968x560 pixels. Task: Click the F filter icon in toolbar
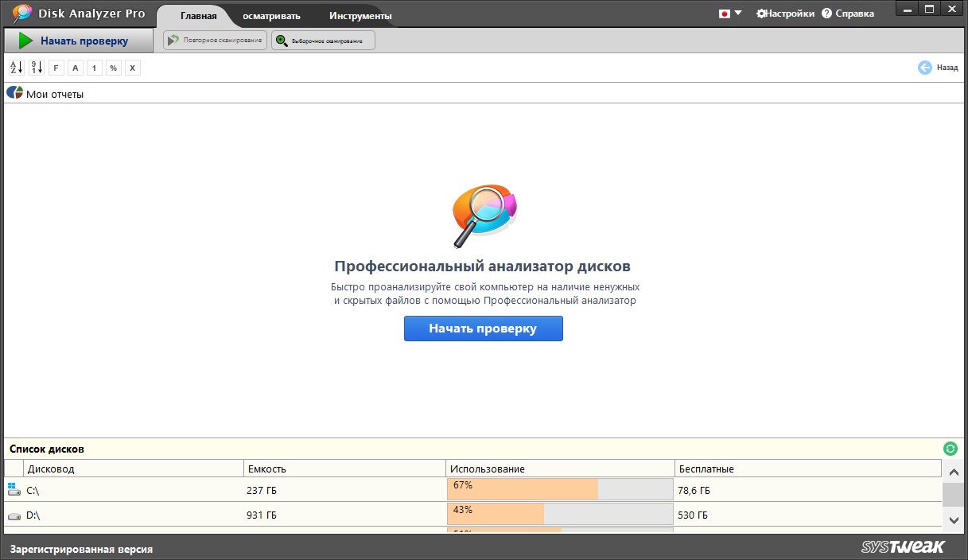pos(55,68)
